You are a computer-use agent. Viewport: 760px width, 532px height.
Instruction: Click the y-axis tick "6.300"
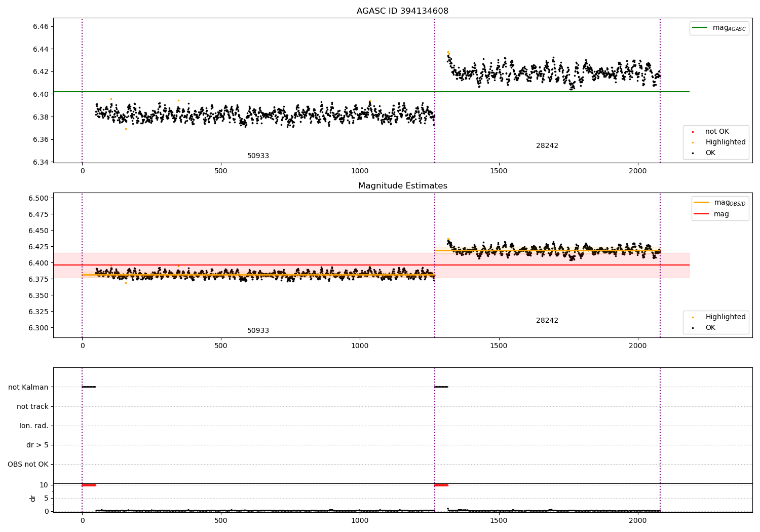(x=39, y=328)
